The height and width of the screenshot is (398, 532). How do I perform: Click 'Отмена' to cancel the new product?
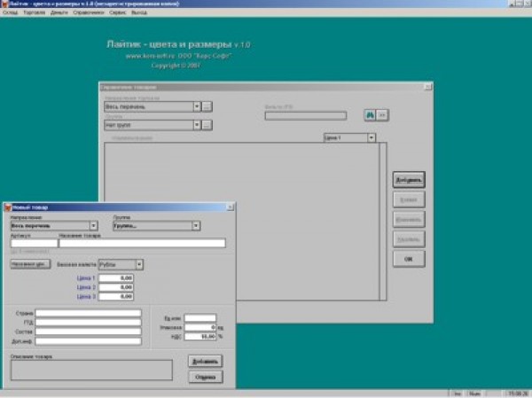205,377
